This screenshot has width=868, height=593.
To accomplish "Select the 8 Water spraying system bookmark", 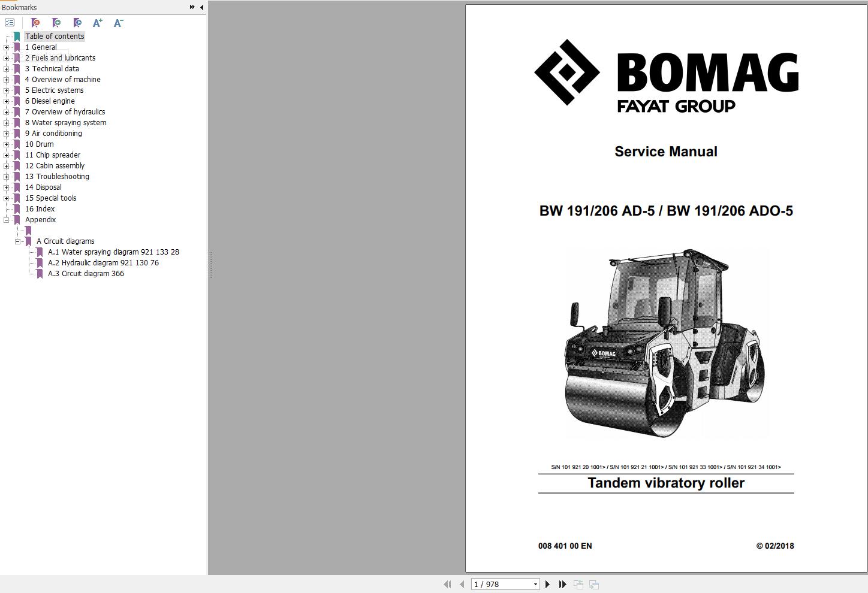I will [x=65, y=123].
